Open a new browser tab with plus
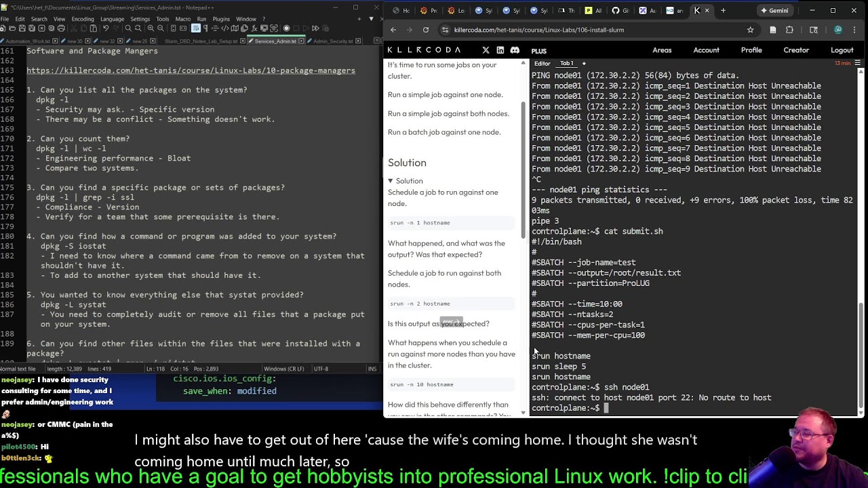The image size is (868, 488). coord(723,11)
